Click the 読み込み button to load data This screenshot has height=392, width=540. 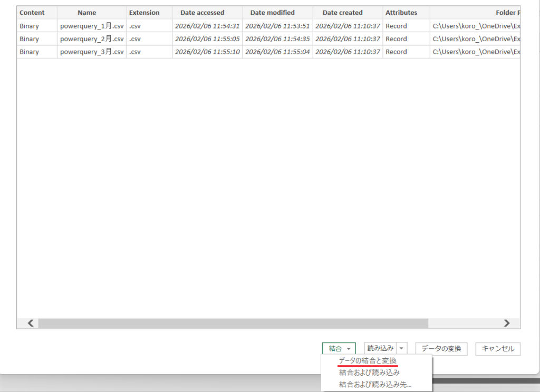(x=381, y=348)
